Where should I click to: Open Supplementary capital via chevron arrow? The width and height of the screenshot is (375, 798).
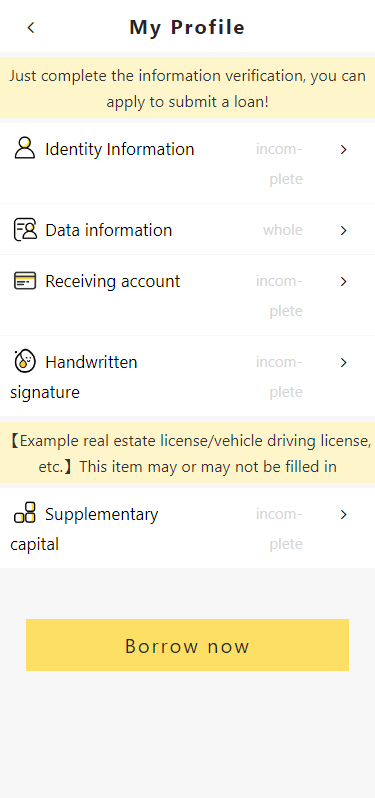[343, 515]
